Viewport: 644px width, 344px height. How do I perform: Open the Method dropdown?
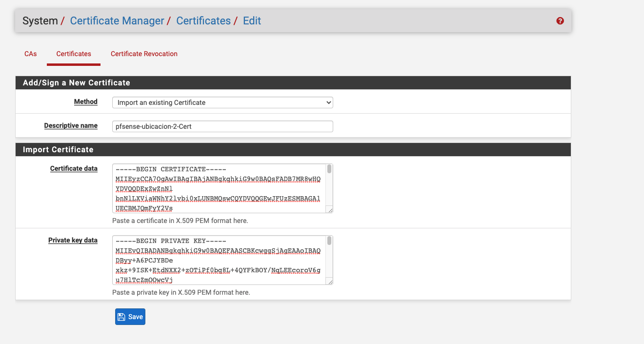coord(222,102)
